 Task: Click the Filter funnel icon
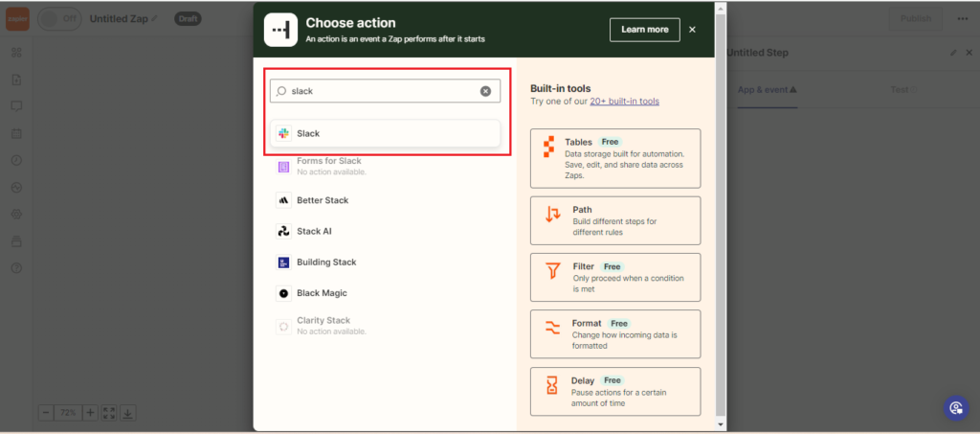(552, 271)
